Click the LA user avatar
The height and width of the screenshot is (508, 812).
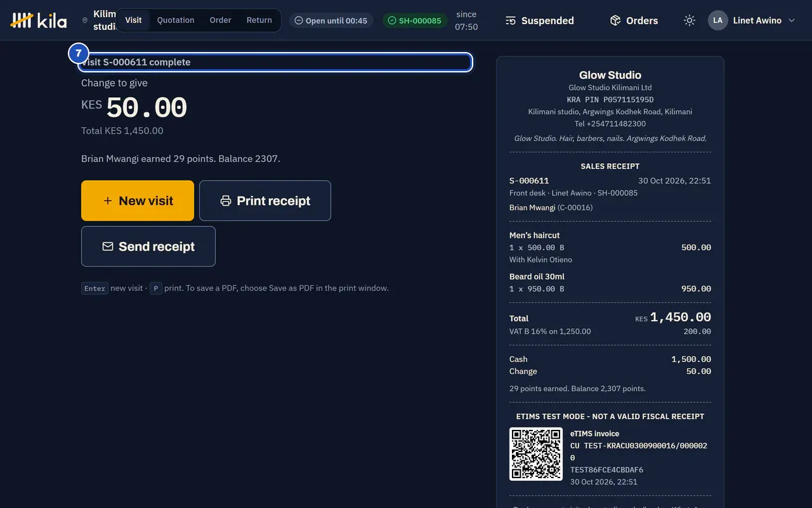[x=717, y=20]
